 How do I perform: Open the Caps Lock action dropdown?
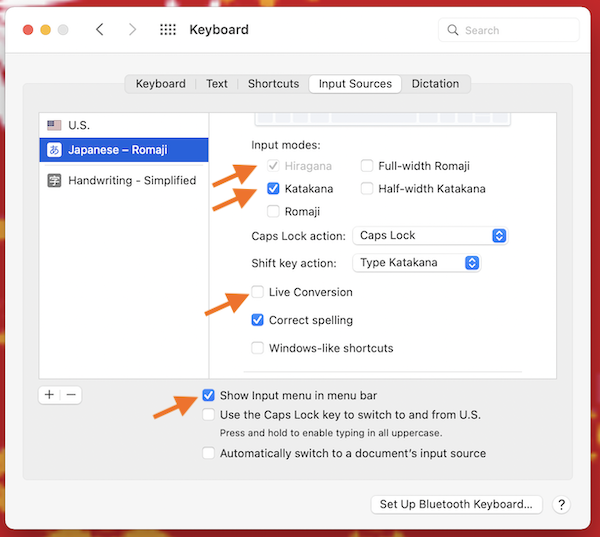[430, 236]
